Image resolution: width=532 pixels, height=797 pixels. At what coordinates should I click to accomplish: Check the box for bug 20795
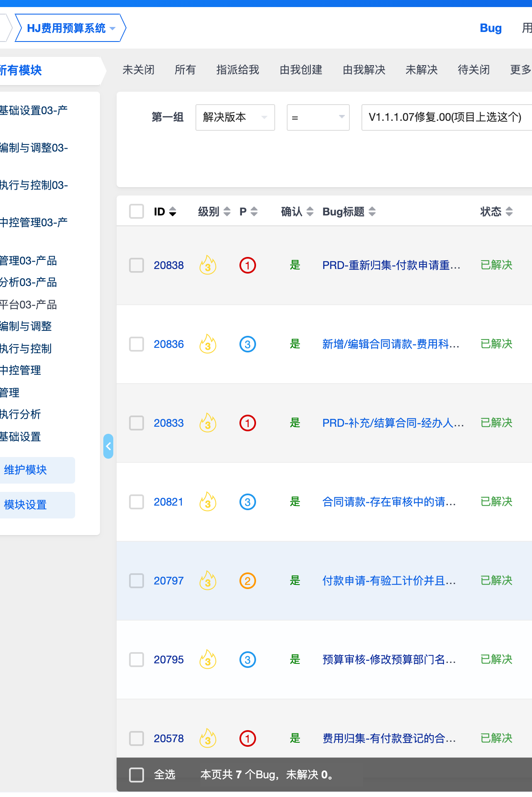[137, 660]
